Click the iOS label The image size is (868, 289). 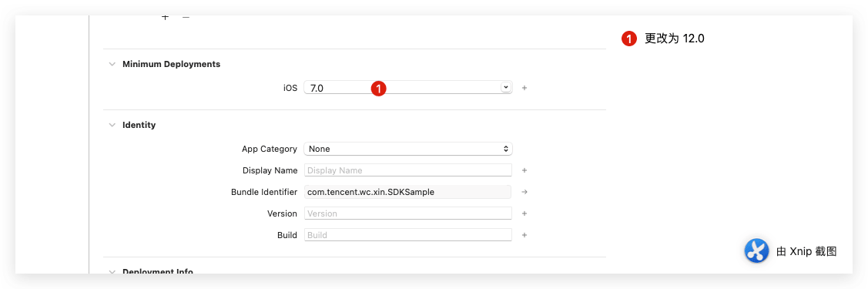tap(290, 88)
